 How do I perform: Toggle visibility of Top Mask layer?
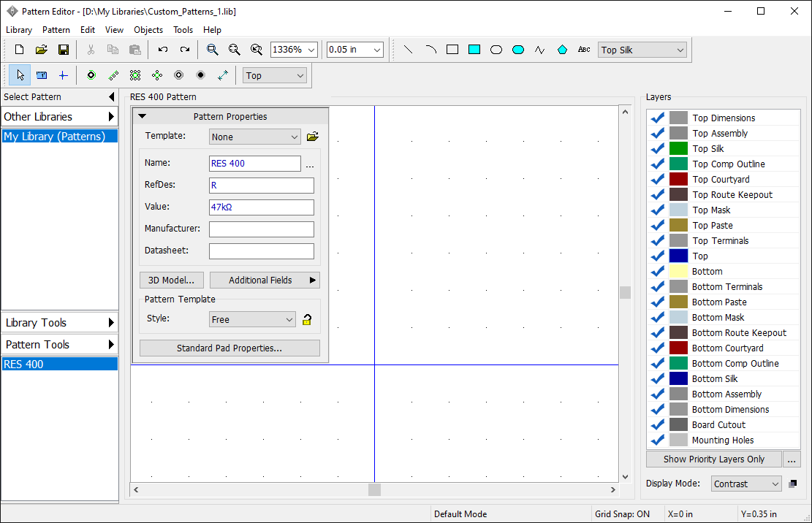tap(658, 210)
